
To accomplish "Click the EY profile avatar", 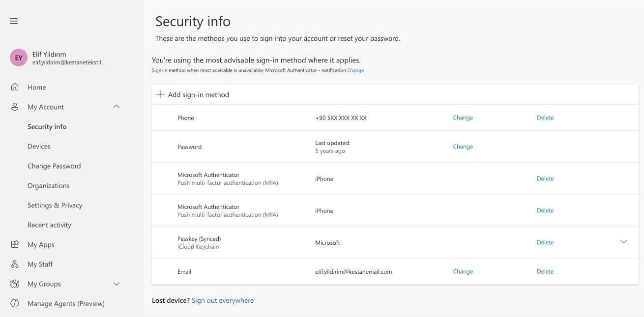I will pos(19,58).
